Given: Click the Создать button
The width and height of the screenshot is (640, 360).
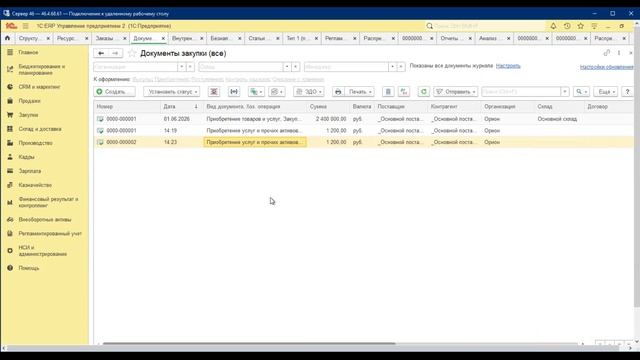Looking at the screenshot, I should [115, 92].
